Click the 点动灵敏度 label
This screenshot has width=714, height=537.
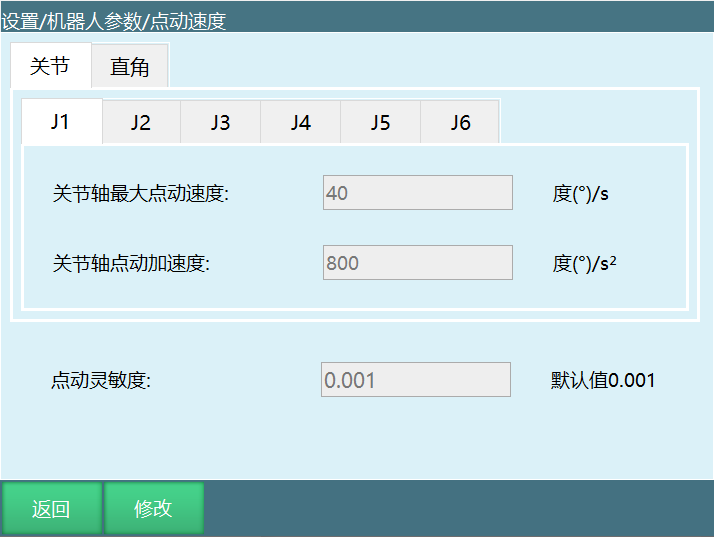(101, 381)
